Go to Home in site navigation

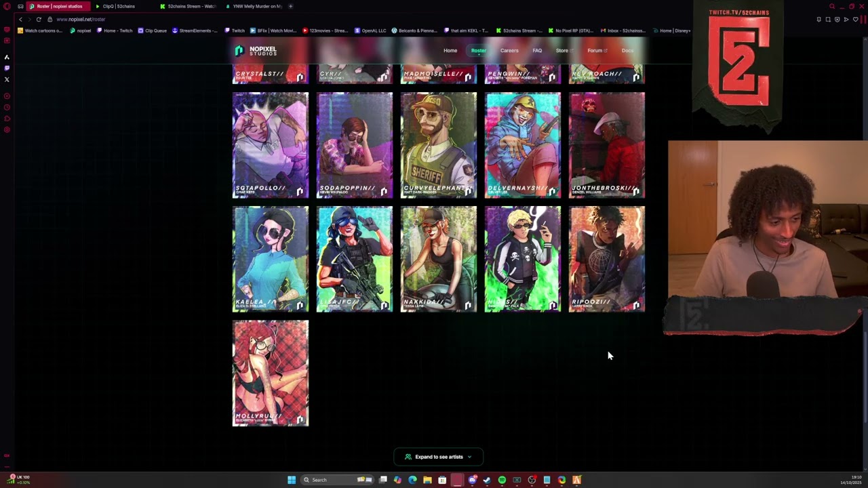point(450,51)
